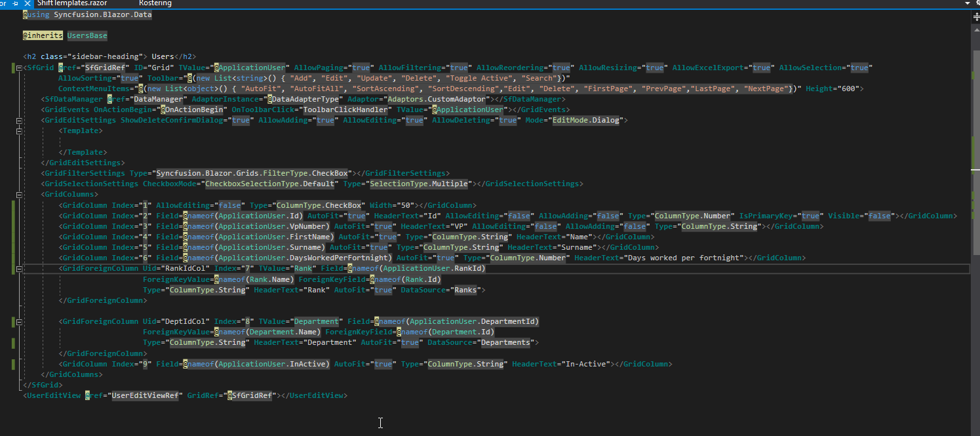Click the "Days worked per fortnight" header text
This screenshot has height=436, width=980.
tap(683, 258)
